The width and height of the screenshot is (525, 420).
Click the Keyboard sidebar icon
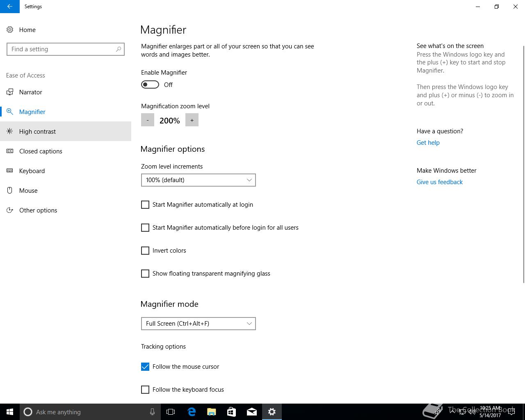tap(10, 171)
